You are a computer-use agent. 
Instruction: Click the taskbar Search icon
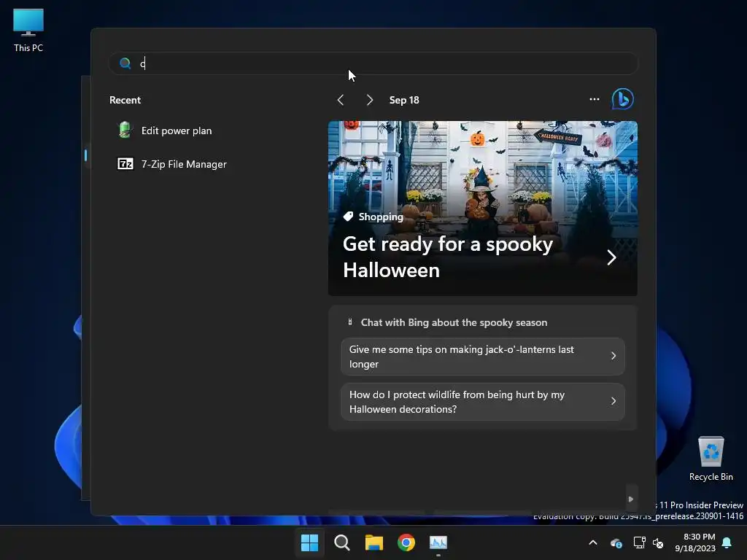[x=341, y=542]
